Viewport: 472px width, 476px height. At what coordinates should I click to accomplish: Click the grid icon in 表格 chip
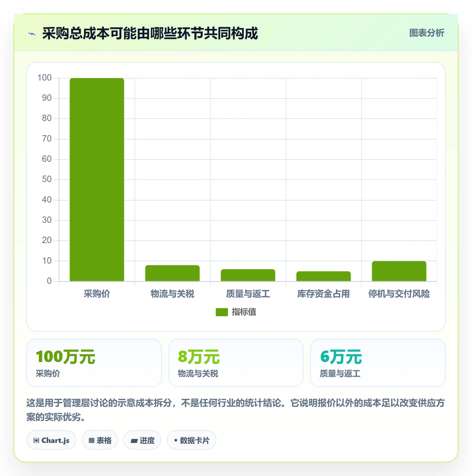click(91, 441)
